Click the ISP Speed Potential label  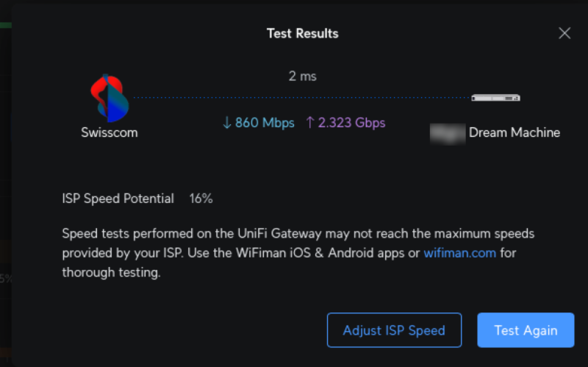[x=118, y=199]
